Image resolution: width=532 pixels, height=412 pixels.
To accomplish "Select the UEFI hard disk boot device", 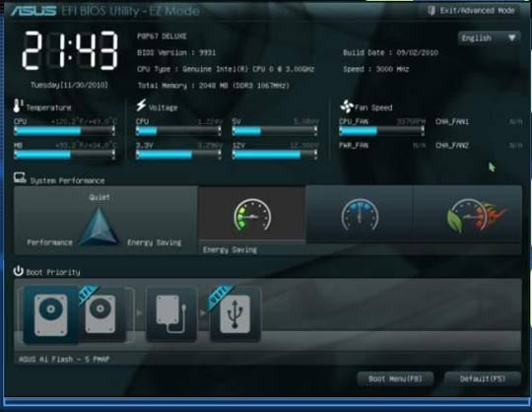I will [100, 313].
